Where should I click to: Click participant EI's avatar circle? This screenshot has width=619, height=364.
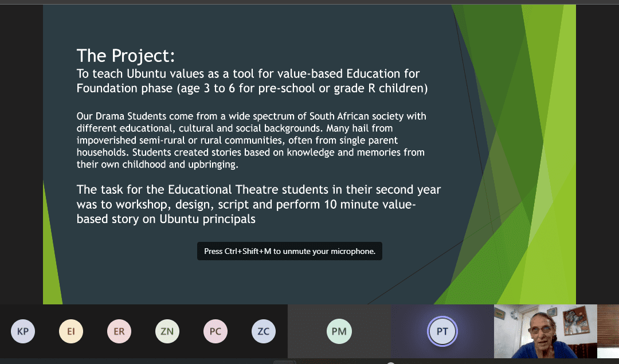[71, 331]
